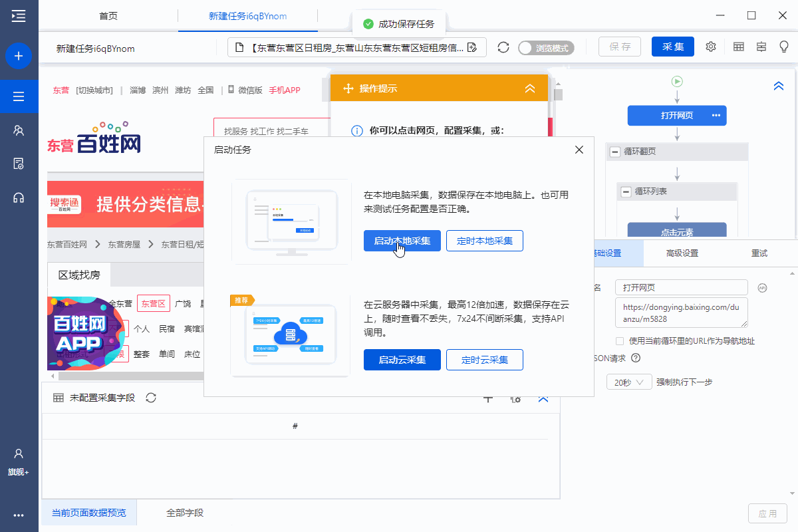Click the 启动云采集 button
This screenshot has width=798, height=532.
(x=402, y=360)
